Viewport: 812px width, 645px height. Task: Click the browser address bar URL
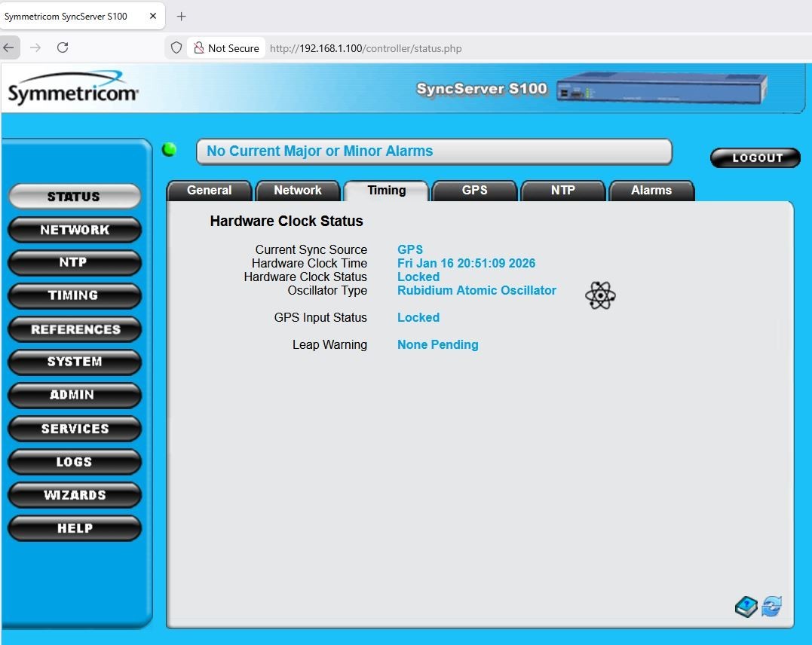click(366, 48)
